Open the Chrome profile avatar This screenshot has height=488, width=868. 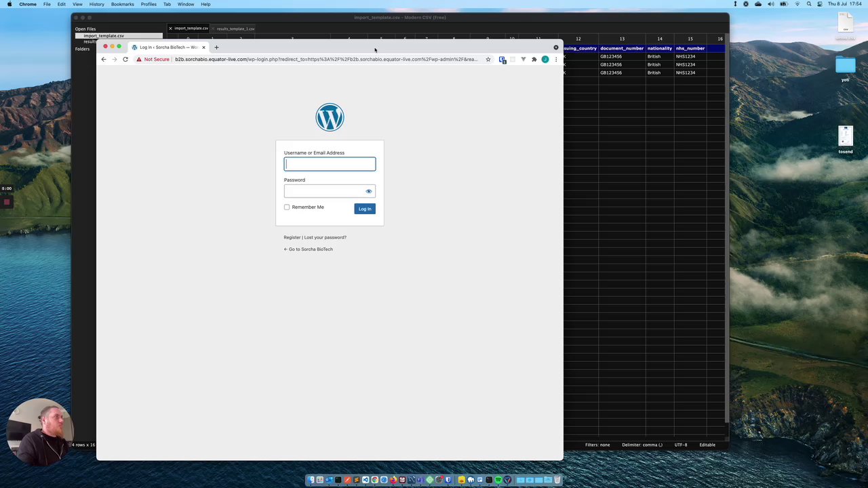(x=545, y=60)
